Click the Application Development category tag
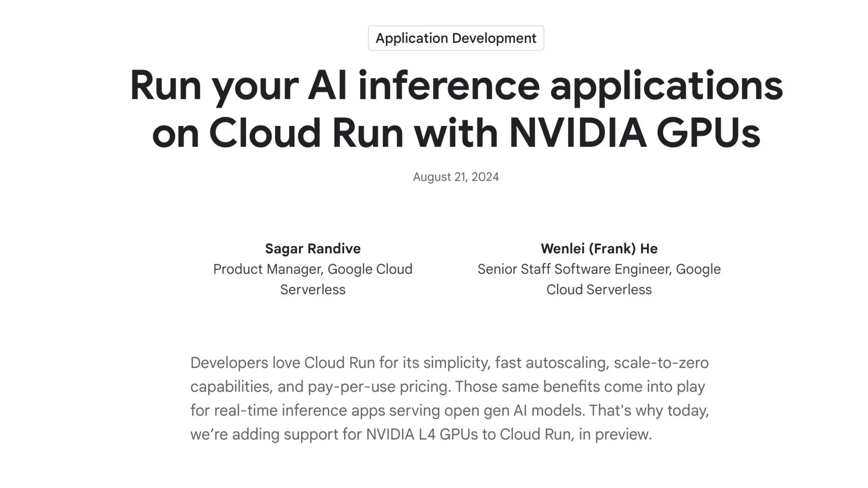Screen dimensions: 868x488 456,38
